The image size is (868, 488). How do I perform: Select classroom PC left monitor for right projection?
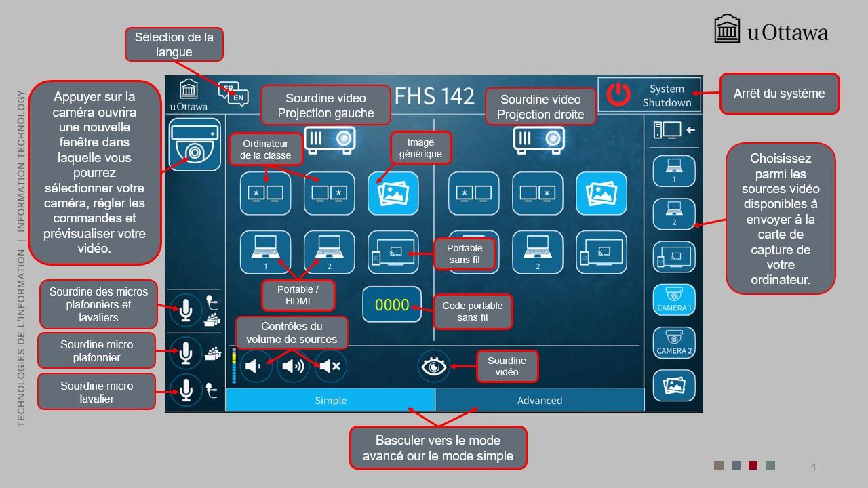pyautogui.click(x=473, y=193)
